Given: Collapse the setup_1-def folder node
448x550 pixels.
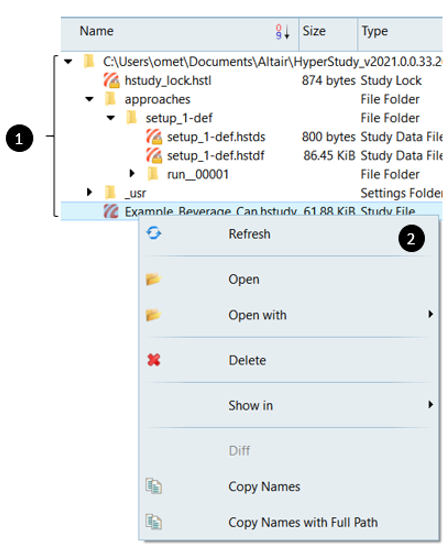Looking at the screenshot, I should pyautogui.click(x=111, y=118).
